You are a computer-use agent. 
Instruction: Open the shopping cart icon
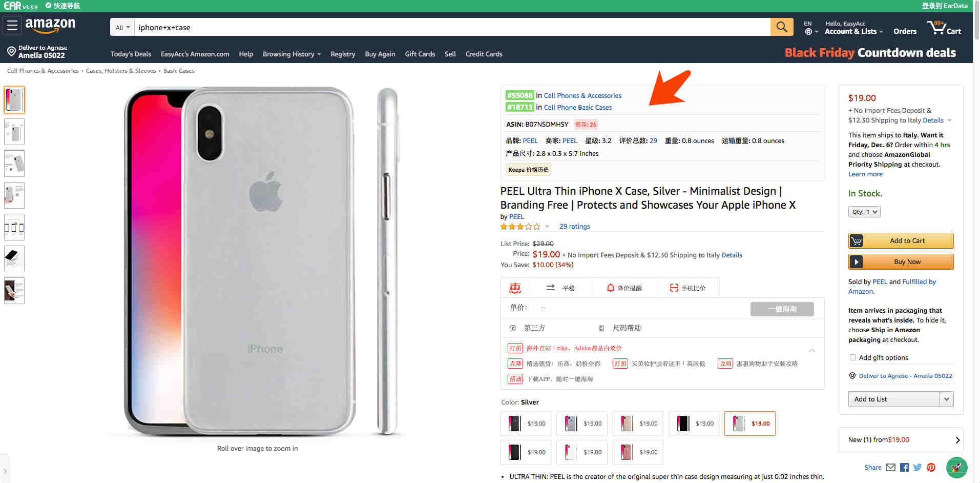click(x=944, y=27)
